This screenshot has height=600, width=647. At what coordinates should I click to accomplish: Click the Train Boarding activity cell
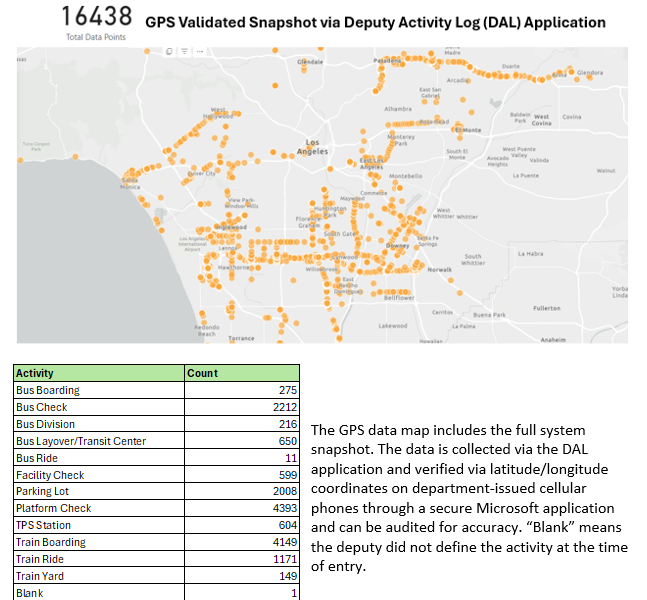coord(51,542)
